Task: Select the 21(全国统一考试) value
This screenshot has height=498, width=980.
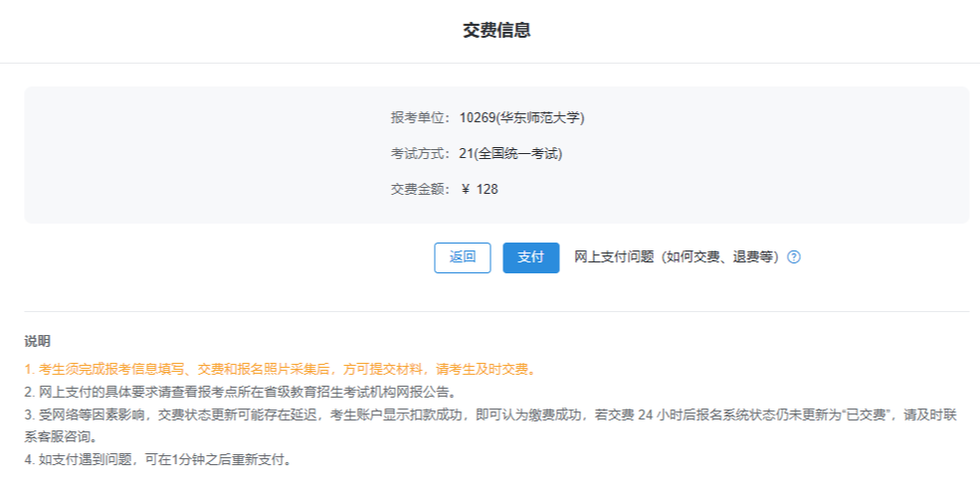Action: coord(510,153)
